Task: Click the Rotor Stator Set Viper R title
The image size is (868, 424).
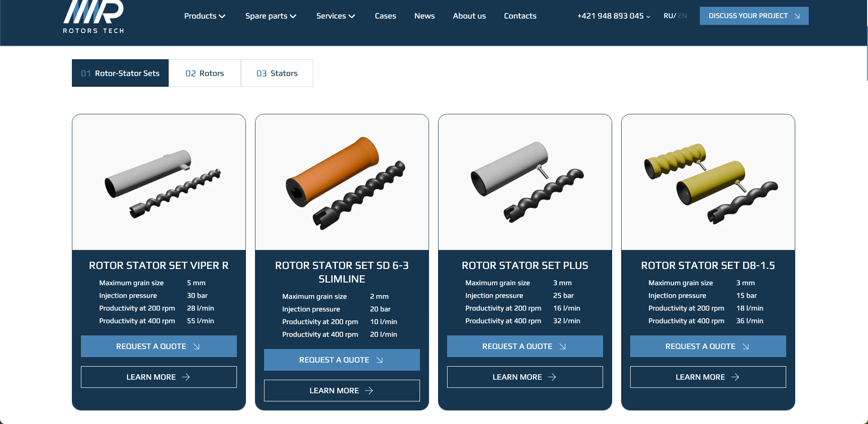Action: (159, 265)
